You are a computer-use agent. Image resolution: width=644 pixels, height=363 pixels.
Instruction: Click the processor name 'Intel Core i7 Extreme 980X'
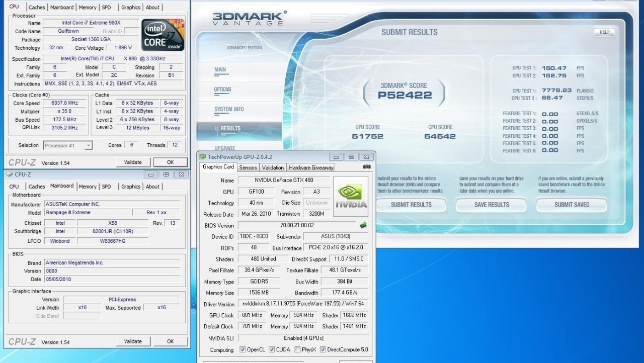coord(91,23)
